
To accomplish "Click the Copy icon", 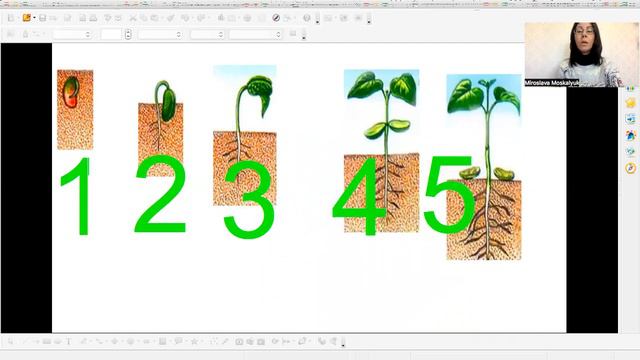I will coord(144,18).
